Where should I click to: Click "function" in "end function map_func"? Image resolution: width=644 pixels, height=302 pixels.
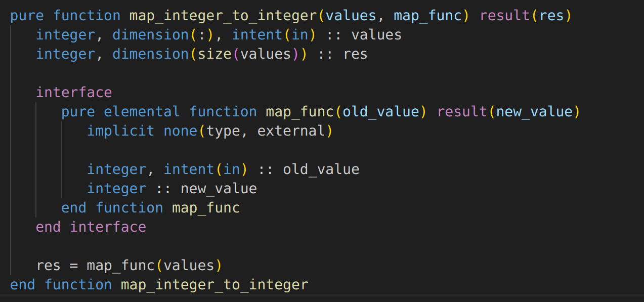(130, 208)
